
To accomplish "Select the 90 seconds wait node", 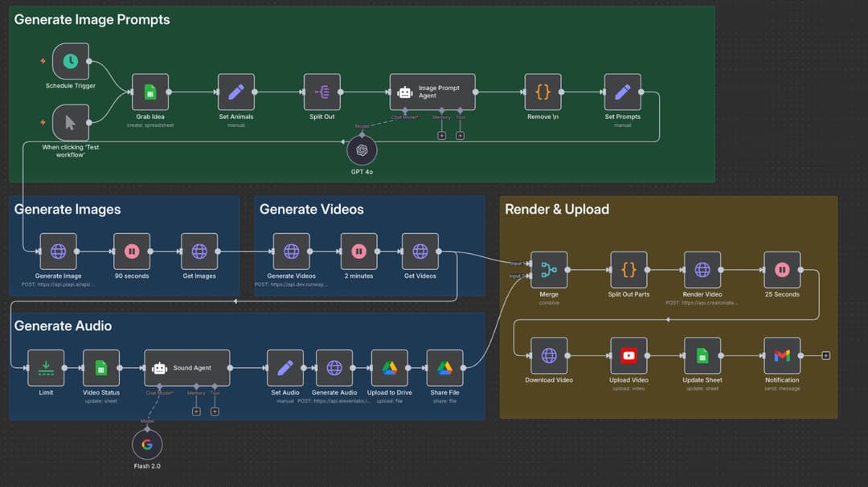I will click(131, 250).
